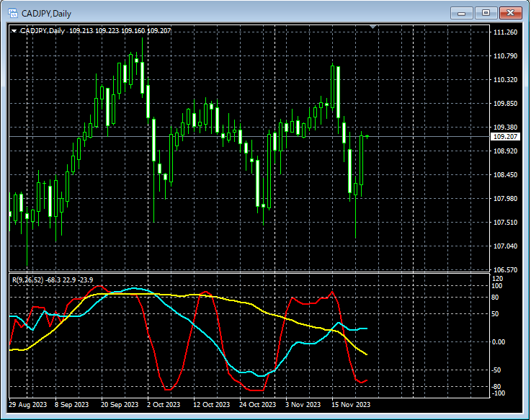Click the CADJPY,Daily window title text

[x=46, y=14]
